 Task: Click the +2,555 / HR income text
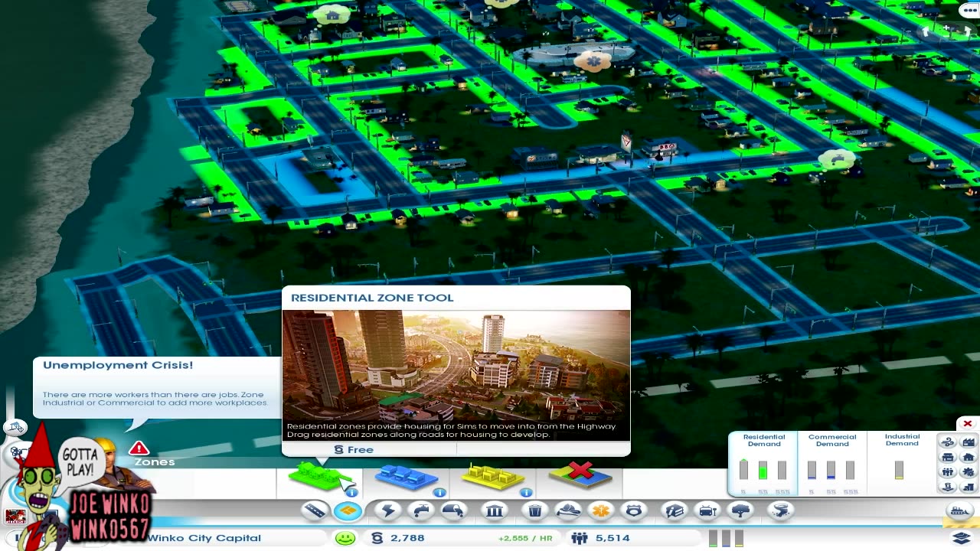coord(525,538)
